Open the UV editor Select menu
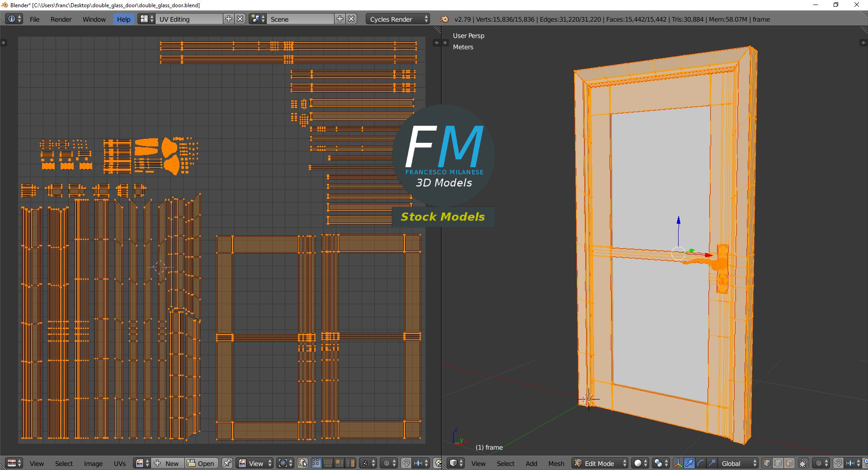Viewport: 868px width, 470px height. tap(64, 463)
